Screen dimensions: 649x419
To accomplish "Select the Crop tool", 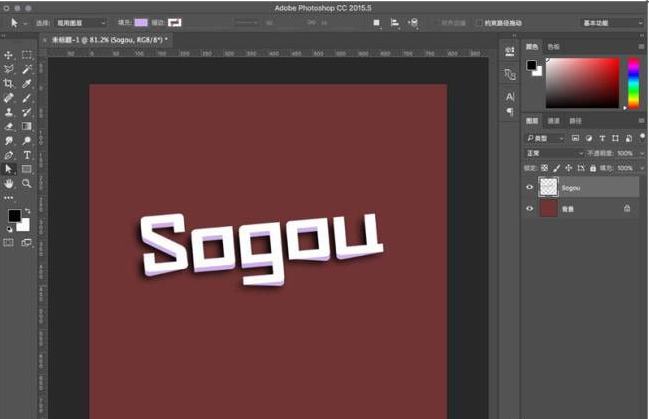I will coord(8,84).
